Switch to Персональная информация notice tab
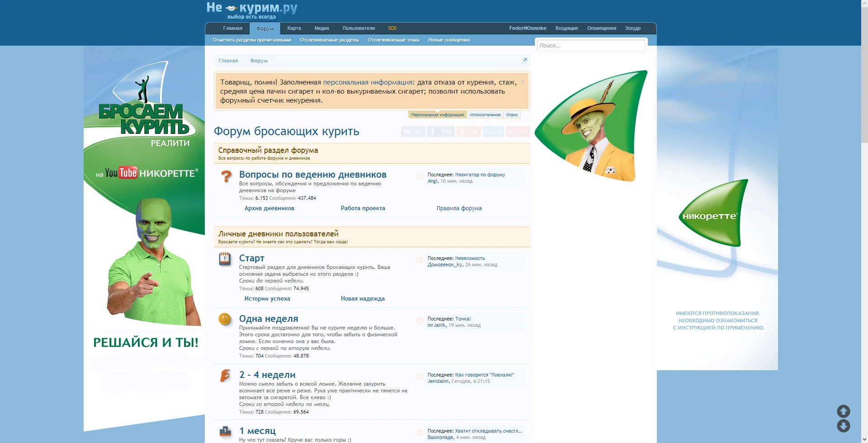 (438, 115)
